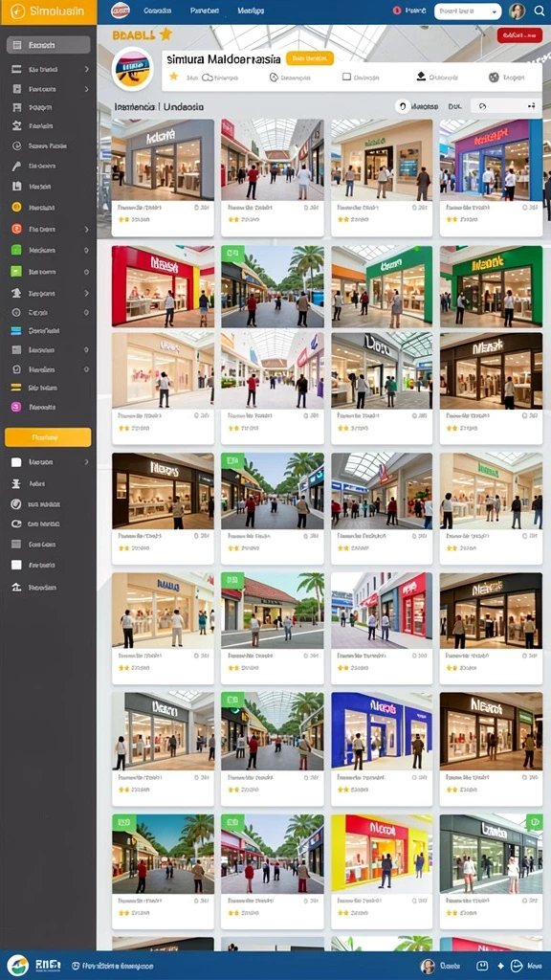This screenshot has height=980, width=551.
Task: Click the red button at top right
Action: [519, 35]
